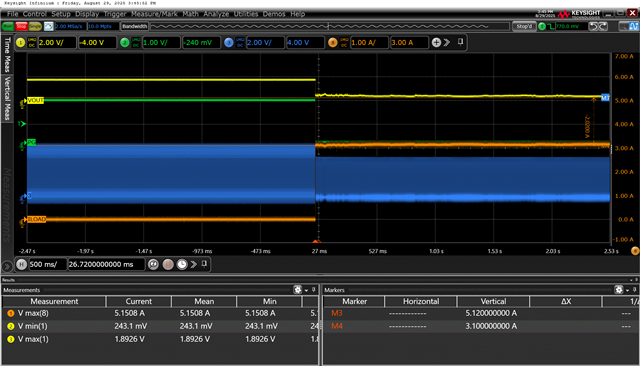This screenshot has height=366, width=640.
Task: Open the Vertical Meas side tab
Action: point(7,98)
